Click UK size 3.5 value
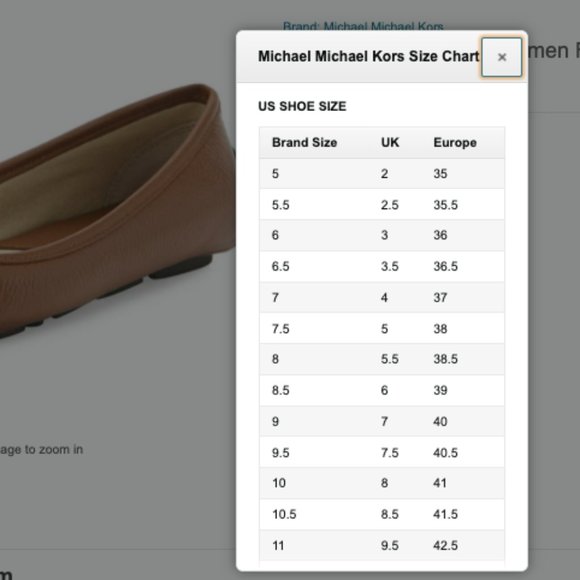Screen dimensions: 580x580 click(390, 266)
